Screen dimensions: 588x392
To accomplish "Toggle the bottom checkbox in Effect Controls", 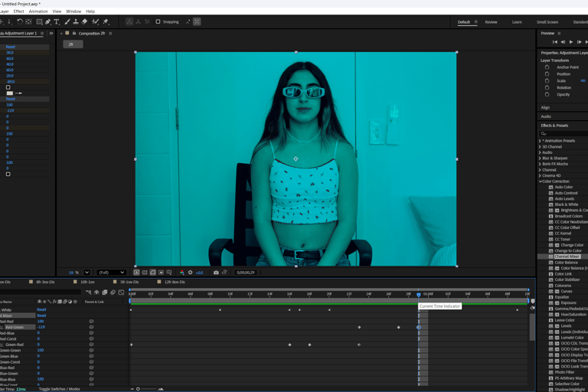I will coord(8,174).
